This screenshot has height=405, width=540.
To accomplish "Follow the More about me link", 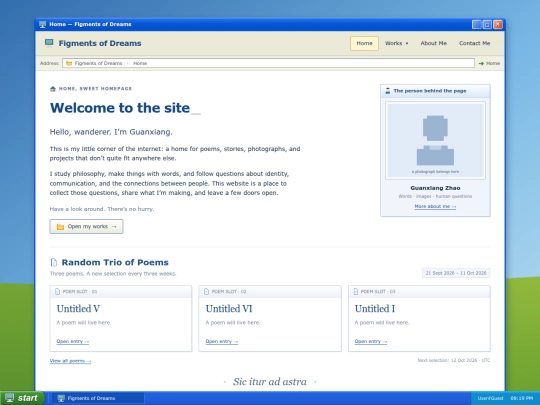I will (x=435, y=206).
